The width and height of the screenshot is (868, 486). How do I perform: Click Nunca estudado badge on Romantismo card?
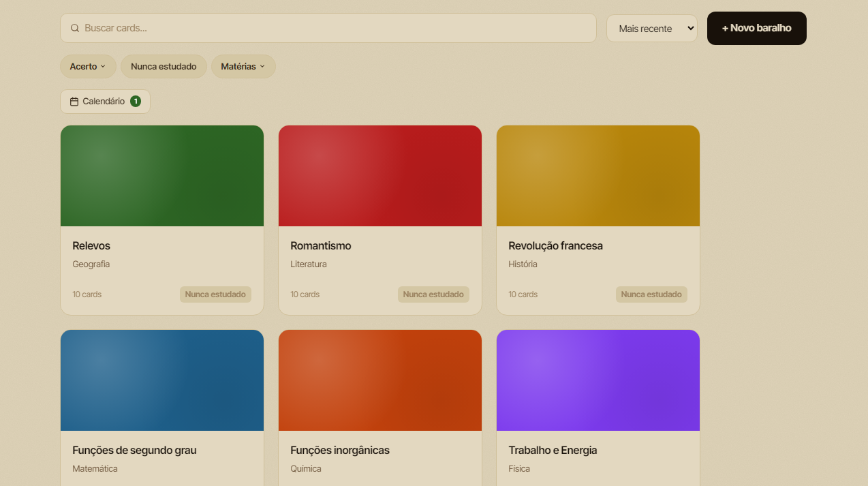point(433,294)
